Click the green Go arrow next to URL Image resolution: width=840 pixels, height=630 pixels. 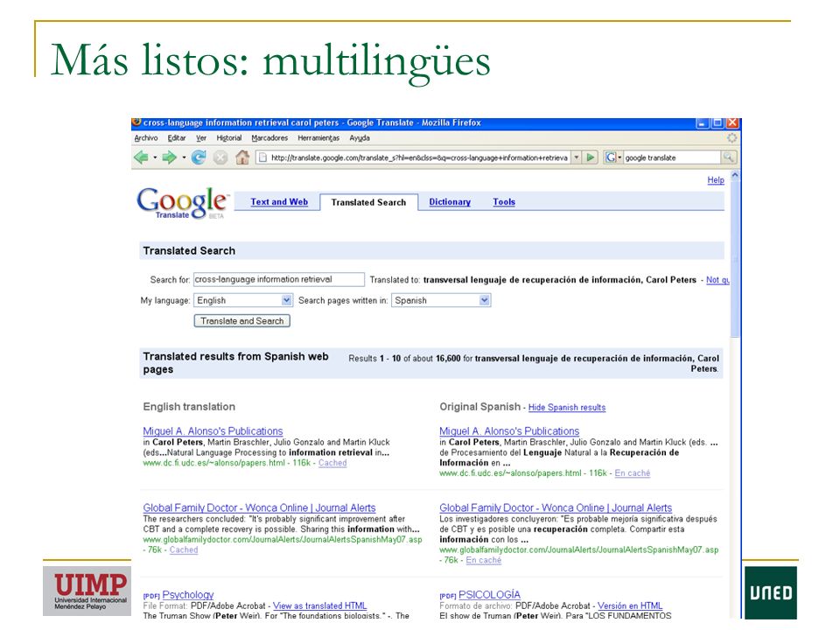coord(591,157)
